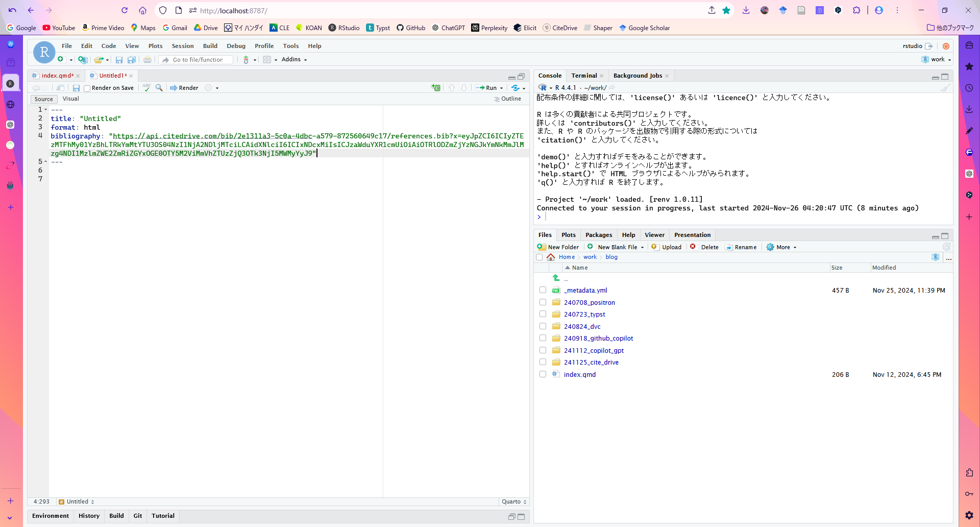Select the index.qmd file checkbox

pyautogui.click(x=543, y=374)
